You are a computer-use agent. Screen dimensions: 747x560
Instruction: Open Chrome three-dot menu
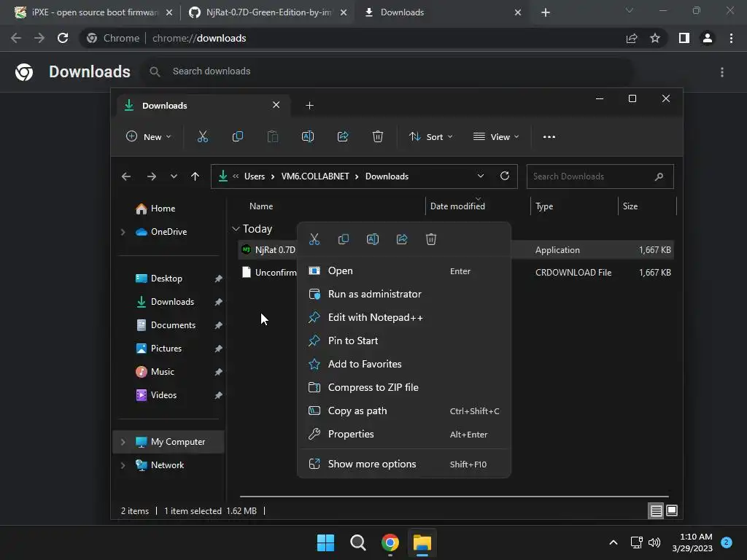[731, 38]
